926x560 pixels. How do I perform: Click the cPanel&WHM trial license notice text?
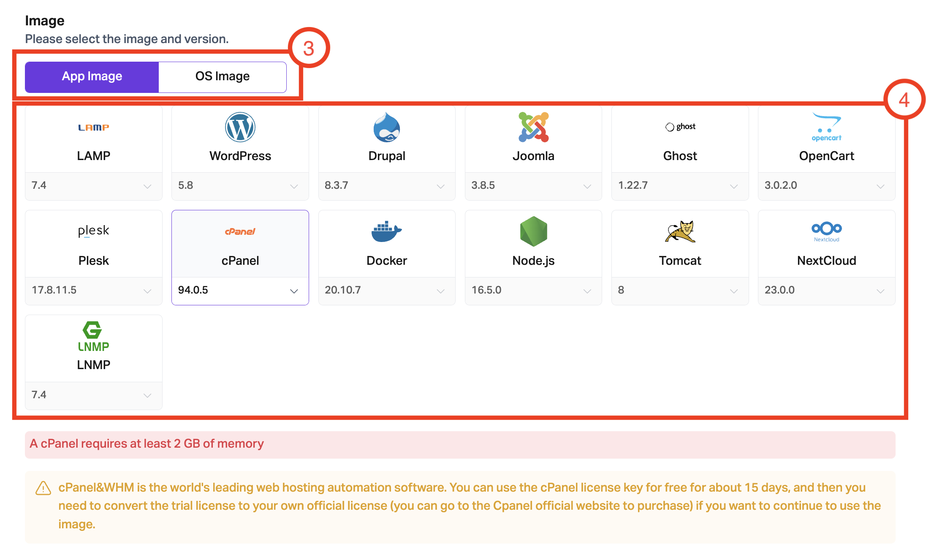[x=470, y=506]
